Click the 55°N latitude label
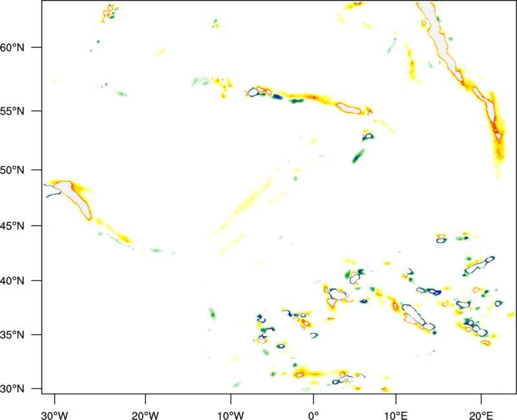Image resolution: width=517 pixels, height=420 pixels. pyautogui.click(x=12, y=110)
